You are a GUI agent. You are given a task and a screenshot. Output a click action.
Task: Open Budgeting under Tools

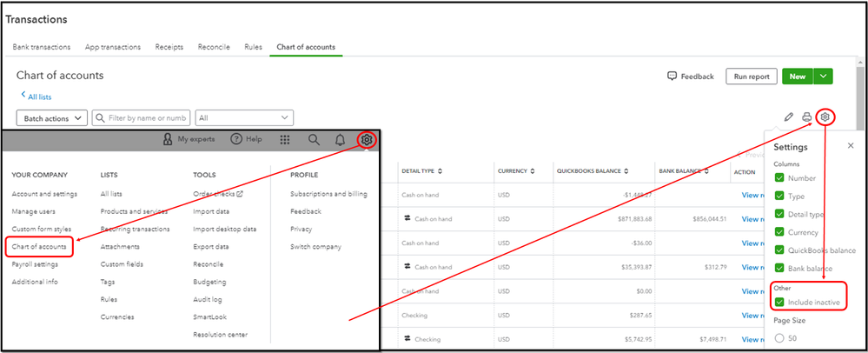click(x=209, y=282)
